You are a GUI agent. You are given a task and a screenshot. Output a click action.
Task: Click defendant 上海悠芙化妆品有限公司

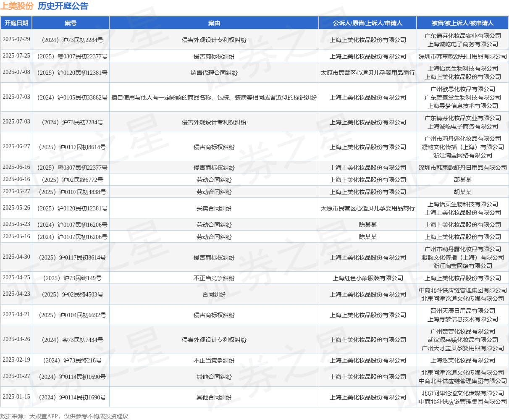(x=463, y=360)
